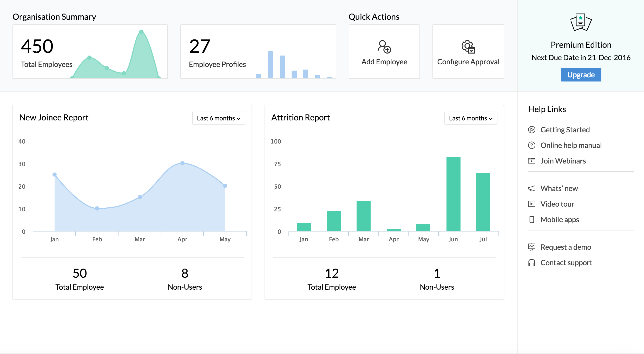The image size is (644, 354).
Task: Open Attrition Report Last 6 months dropdown
Action: pos(471,118)
